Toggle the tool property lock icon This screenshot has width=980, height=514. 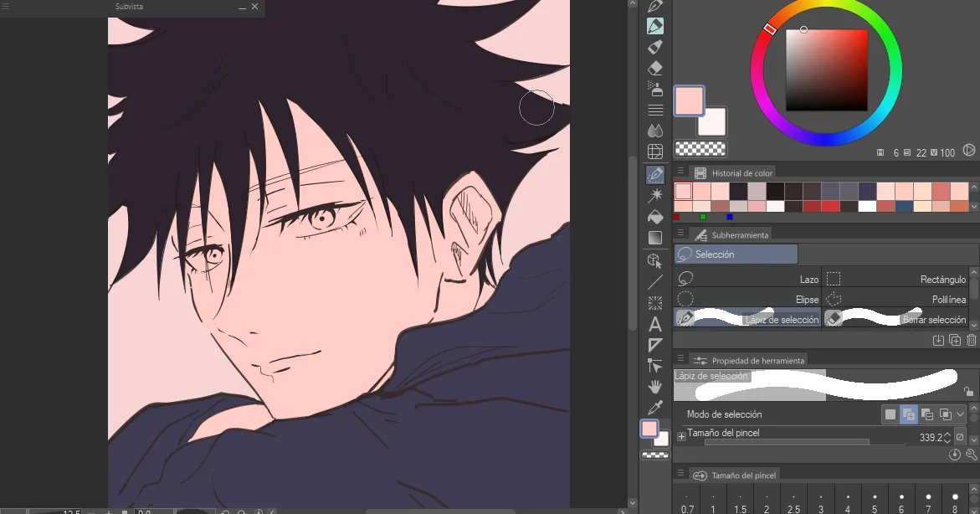[x=968, y=392]
